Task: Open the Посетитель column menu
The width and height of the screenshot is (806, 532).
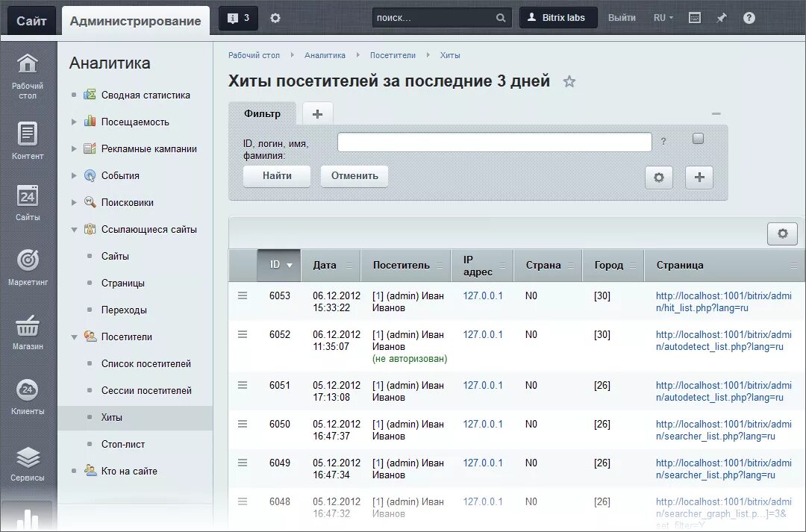Action: pos(440,266)
